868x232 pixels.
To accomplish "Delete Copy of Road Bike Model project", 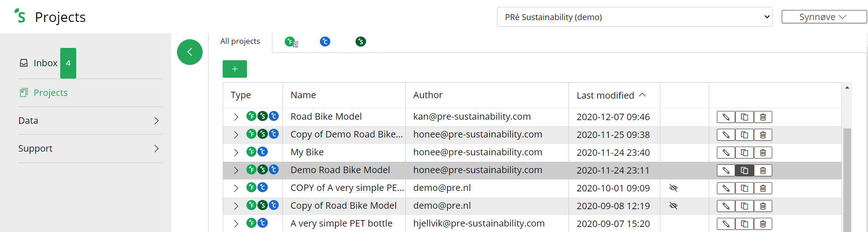I will (763, 206).
